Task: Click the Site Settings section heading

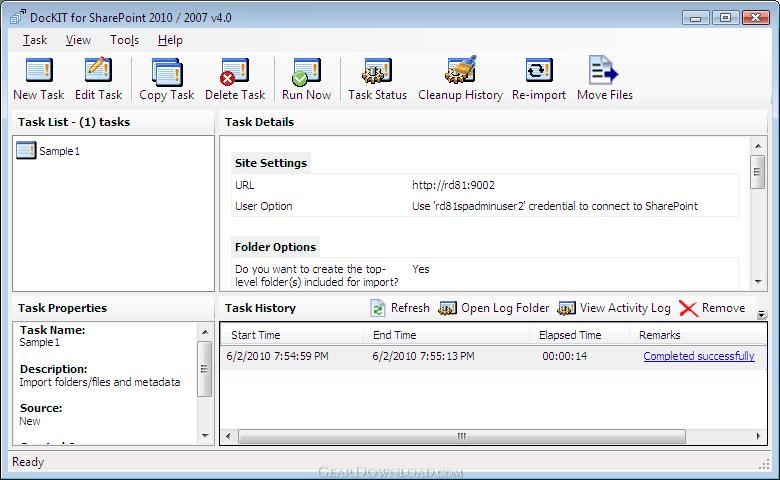Action: (271, 163)
